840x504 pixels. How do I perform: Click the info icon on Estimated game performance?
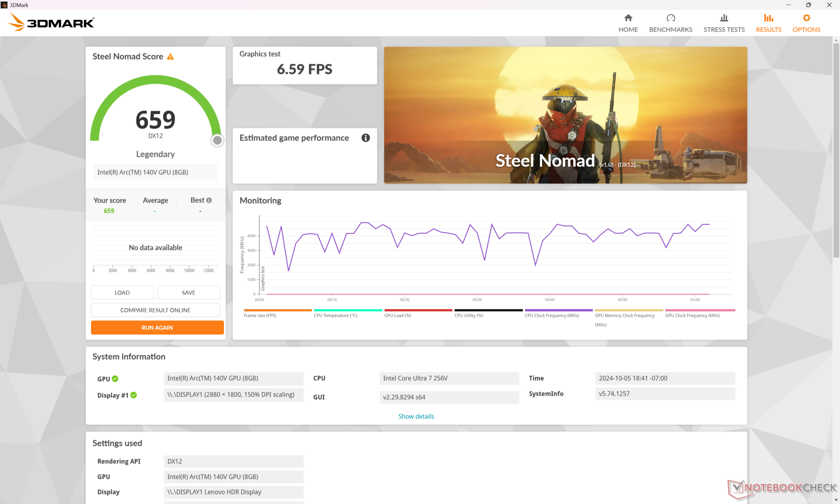coord(366,138)
